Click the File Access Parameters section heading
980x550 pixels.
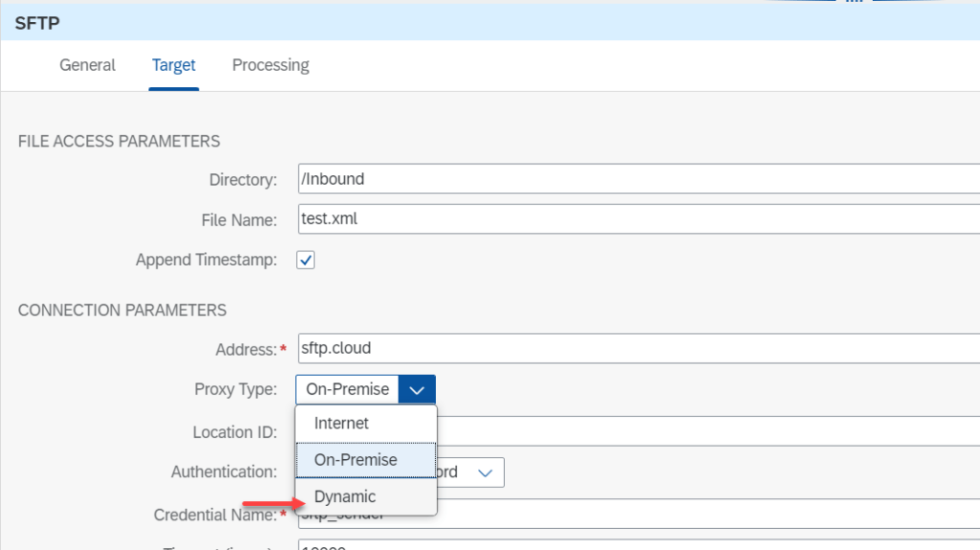(119, 141)
